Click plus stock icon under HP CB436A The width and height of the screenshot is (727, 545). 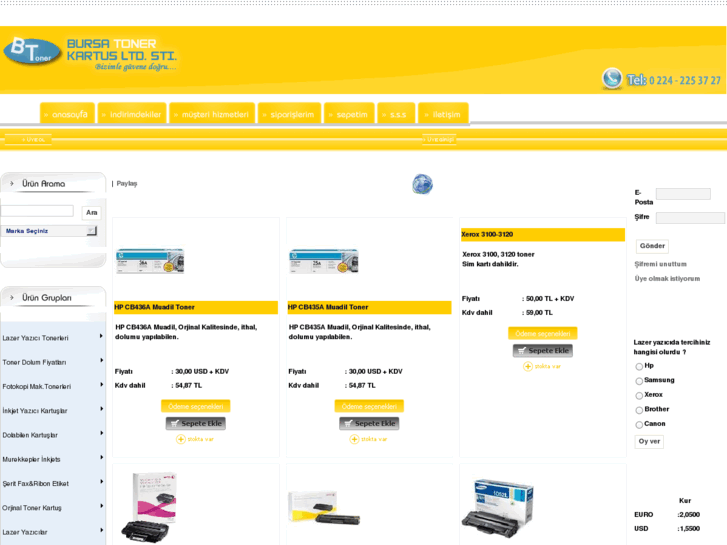[x=181, y=439]
